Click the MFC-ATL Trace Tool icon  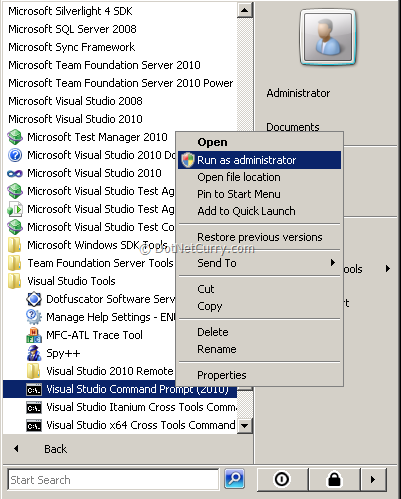34,335
